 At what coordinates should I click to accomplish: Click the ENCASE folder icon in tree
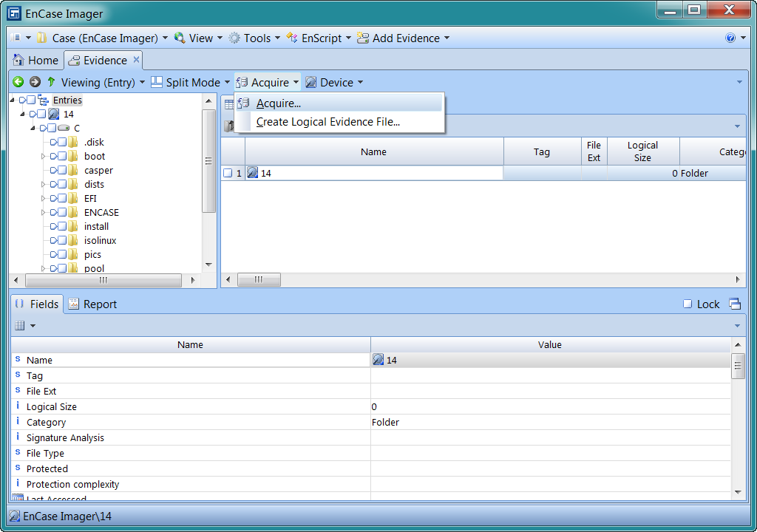coord(73,212)
